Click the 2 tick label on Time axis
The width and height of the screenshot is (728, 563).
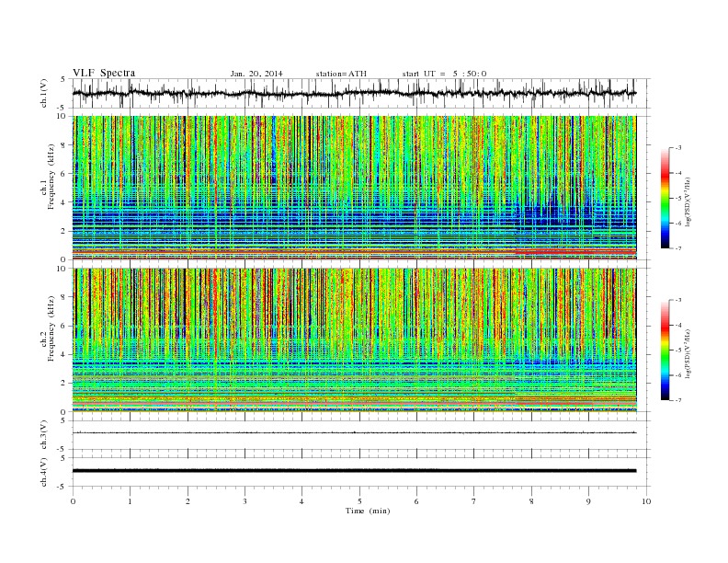[188, 501]
